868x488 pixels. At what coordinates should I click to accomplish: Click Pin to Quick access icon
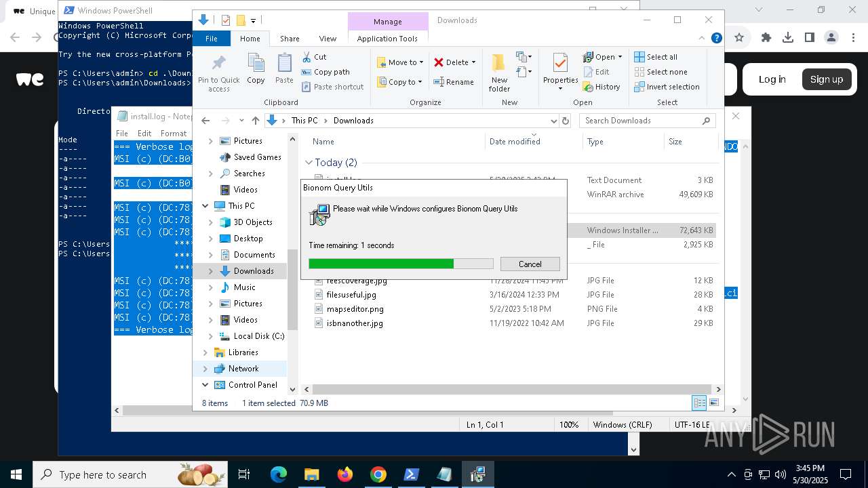(x=218, y=73)
